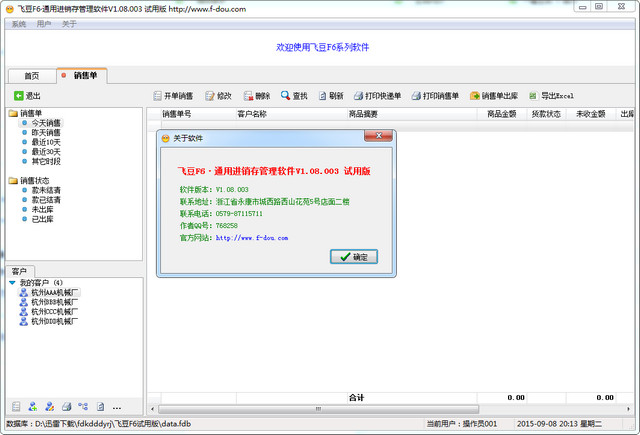This screenshot has height=435, width=640.
Task: Click the smiley icon in the 关于软件 dialog title
Action: (165, 138)
